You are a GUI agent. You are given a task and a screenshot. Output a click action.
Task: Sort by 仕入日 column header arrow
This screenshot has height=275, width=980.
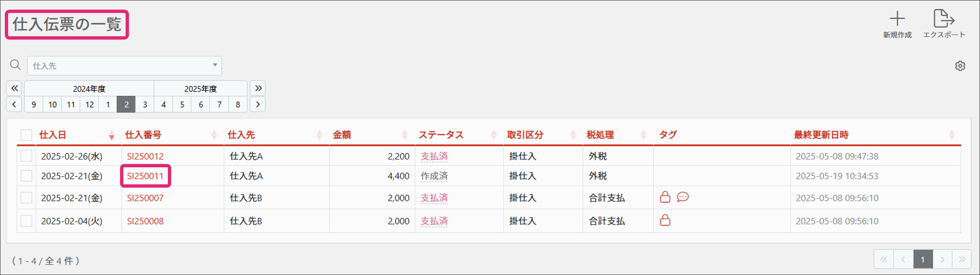click(x=112, y=135)
